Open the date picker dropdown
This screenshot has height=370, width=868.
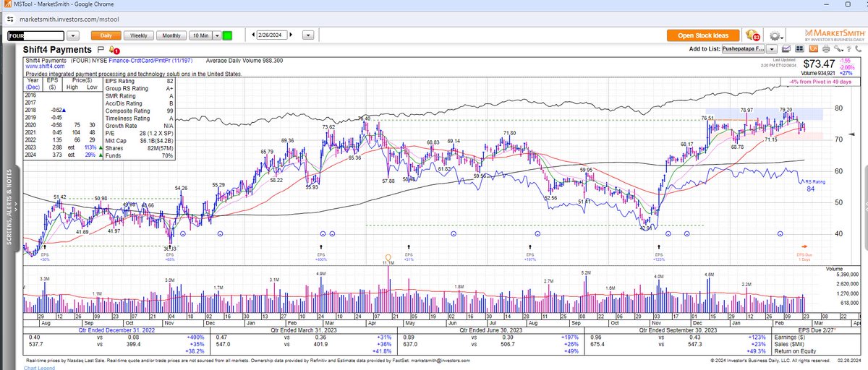309,35
